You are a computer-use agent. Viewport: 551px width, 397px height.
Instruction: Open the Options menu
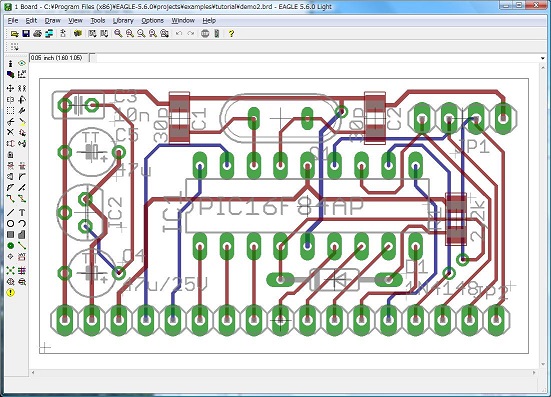pyautogui.click(x=153, y=20)
